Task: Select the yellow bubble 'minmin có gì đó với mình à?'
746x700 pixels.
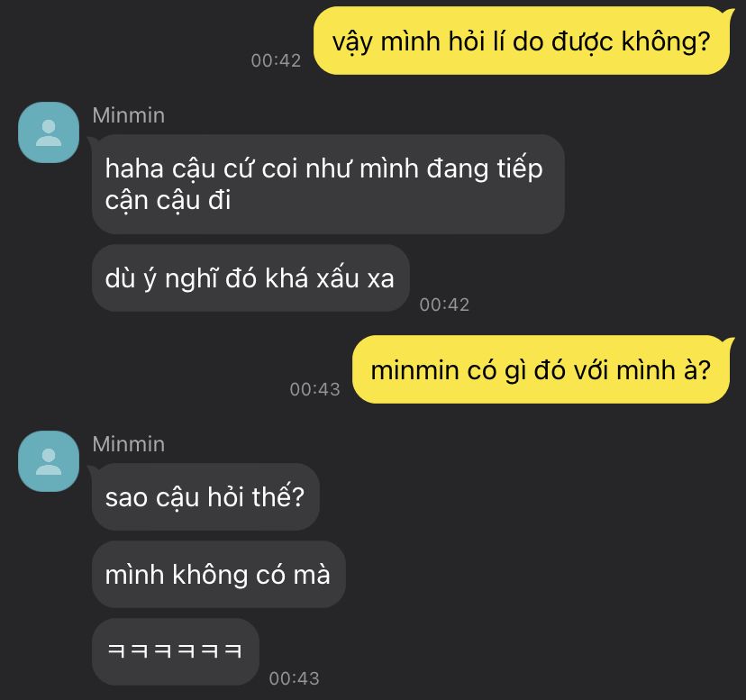Action: pos(541,369)
